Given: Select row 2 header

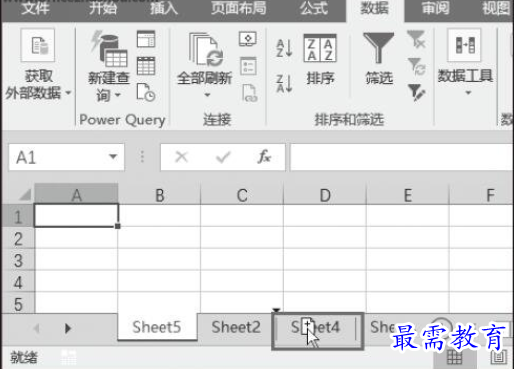Looking at the screenshot, I should click(18, 238).
